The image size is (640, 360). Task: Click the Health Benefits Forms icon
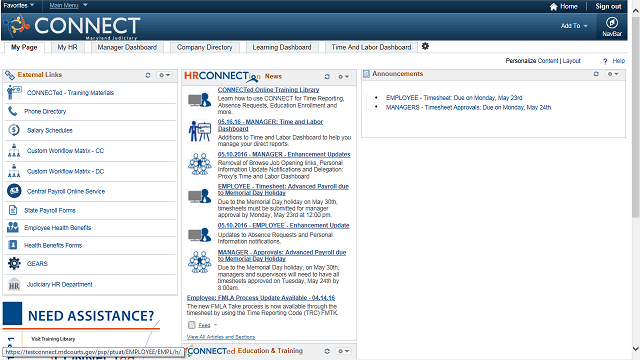[x=13, y=245]
